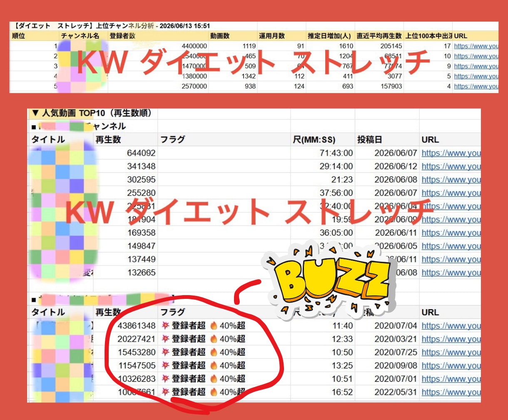Select the 動画数 column header
Viewport: 508px width, 420px height.
[220, 36]
